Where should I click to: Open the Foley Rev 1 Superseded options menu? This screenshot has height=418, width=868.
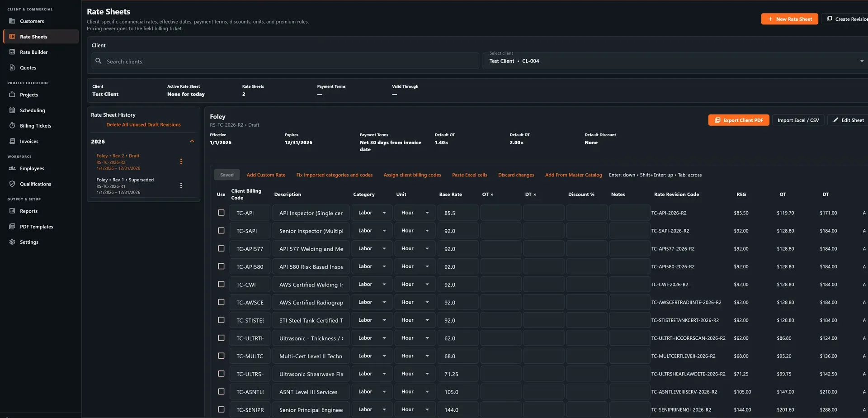point(181,185)
